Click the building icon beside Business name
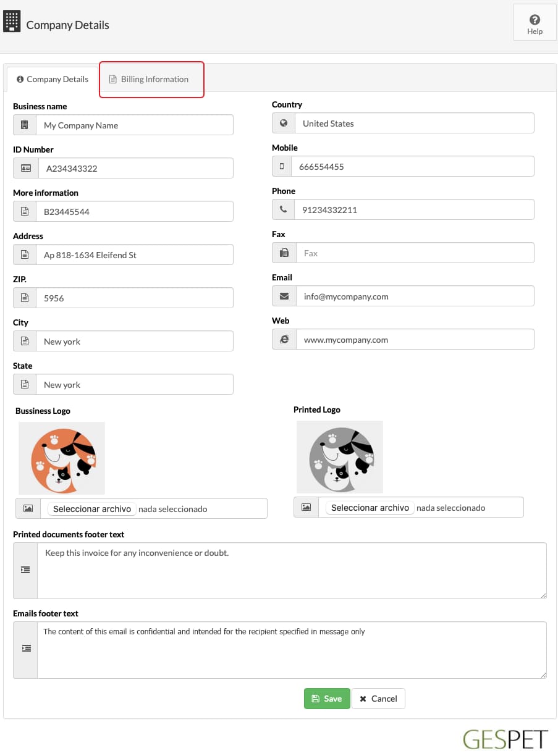558x756 pixels. pyautogui.click(x=25, y=125)
